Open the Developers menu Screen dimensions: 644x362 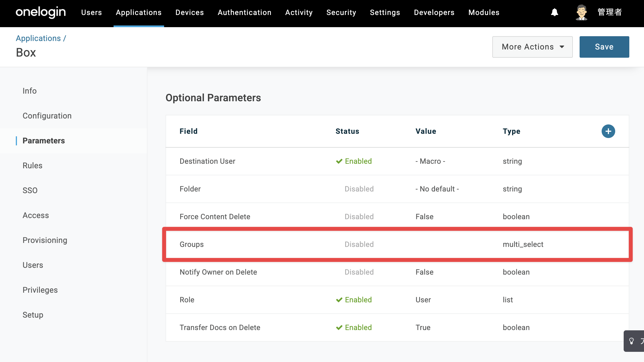(x=434, y=12)
